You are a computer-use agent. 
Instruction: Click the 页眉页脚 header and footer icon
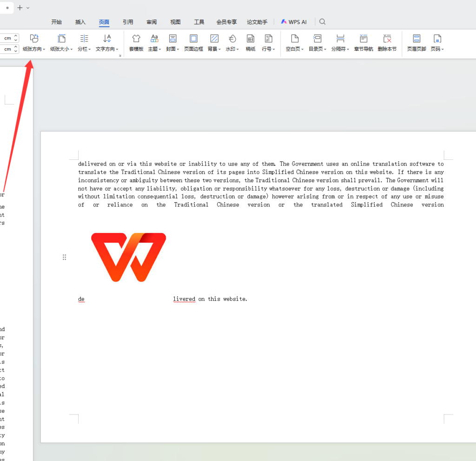pos(416,39)
